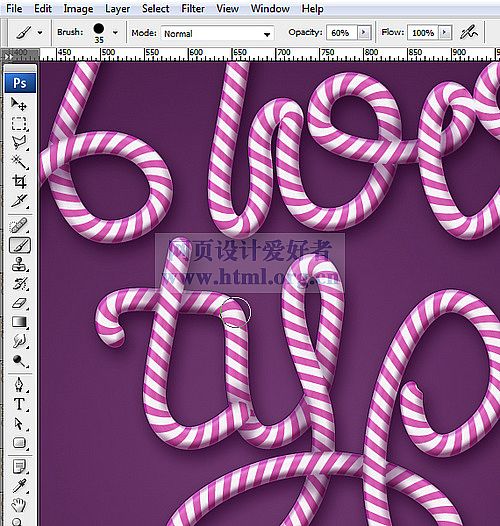Open the Flow slider arrow

click(445, 33)
